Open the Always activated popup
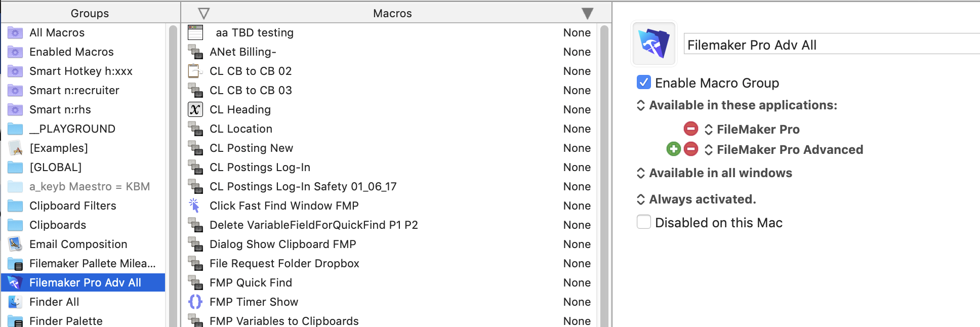Screen dimensions: 980x327 pos(696,199)
